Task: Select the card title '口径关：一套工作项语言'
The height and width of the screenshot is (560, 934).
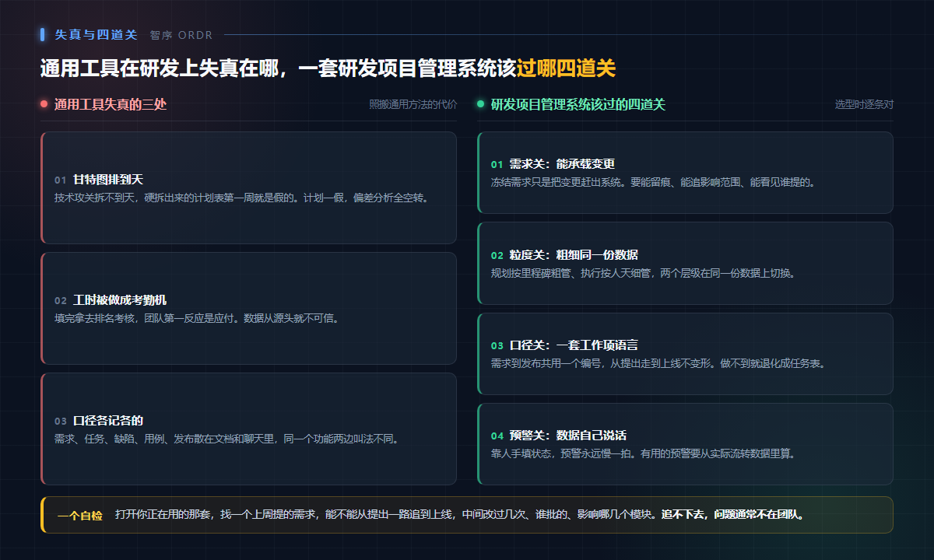Action: click(574, 345)
